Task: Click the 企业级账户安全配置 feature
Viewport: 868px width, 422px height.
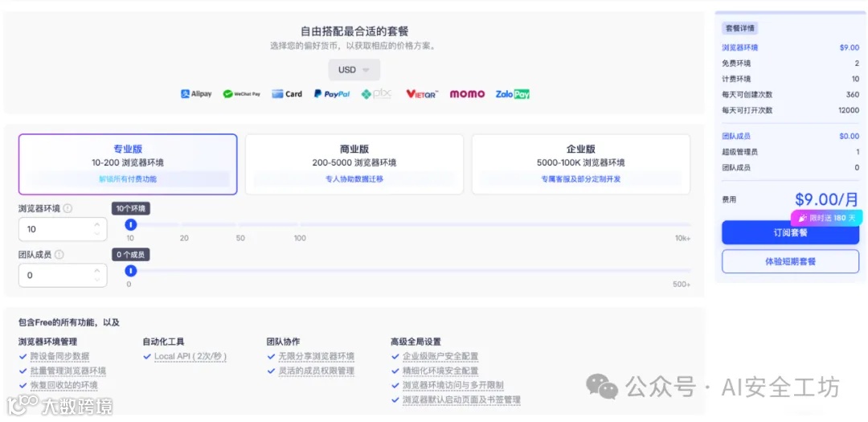Action: point(440,356)
